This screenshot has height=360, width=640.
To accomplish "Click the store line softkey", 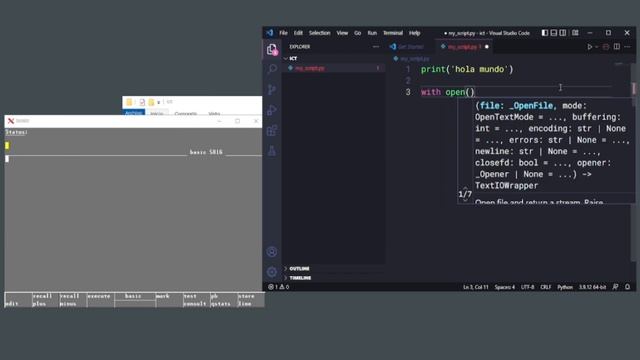I will point(251,300).
